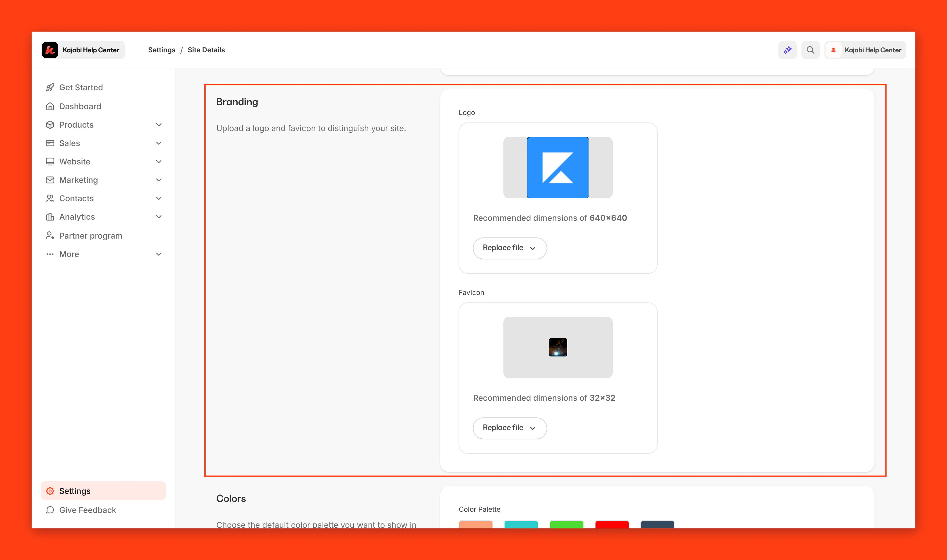Viewport: 947px width, 560px height.
Task: Click the Dashboard home icon
Action: (50, 106)
